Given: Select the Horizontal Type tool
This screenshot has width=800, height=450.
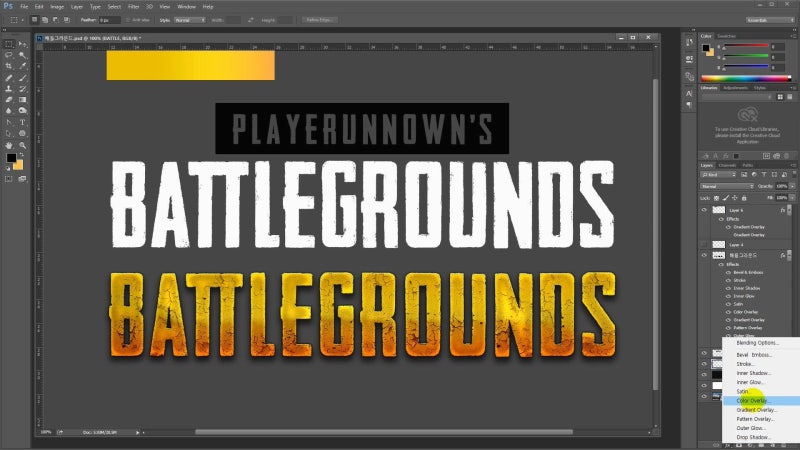Looking at the screenshot, I should 22,122.
